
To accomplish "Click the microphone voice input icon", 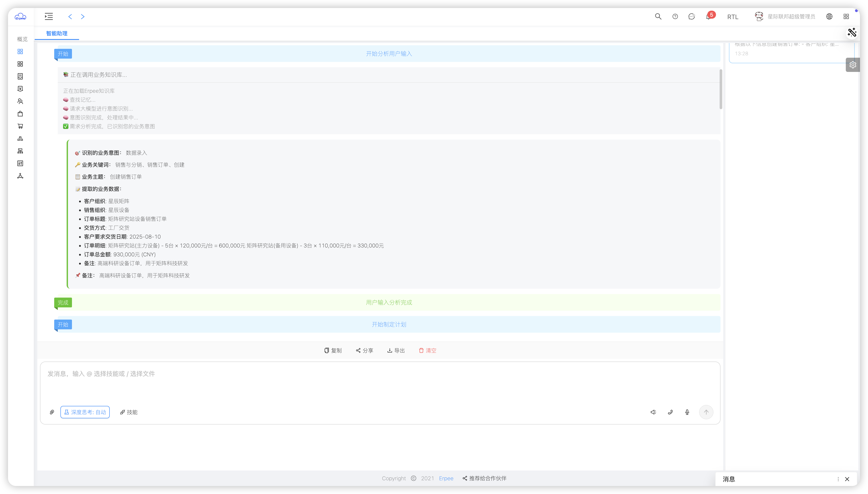I will 687,412.
